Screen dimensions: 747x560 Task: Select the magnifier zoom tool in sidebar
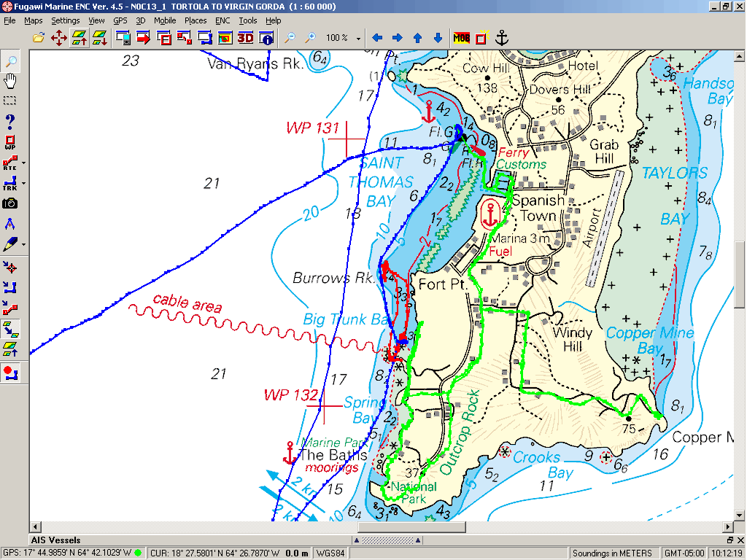point(10,61)
